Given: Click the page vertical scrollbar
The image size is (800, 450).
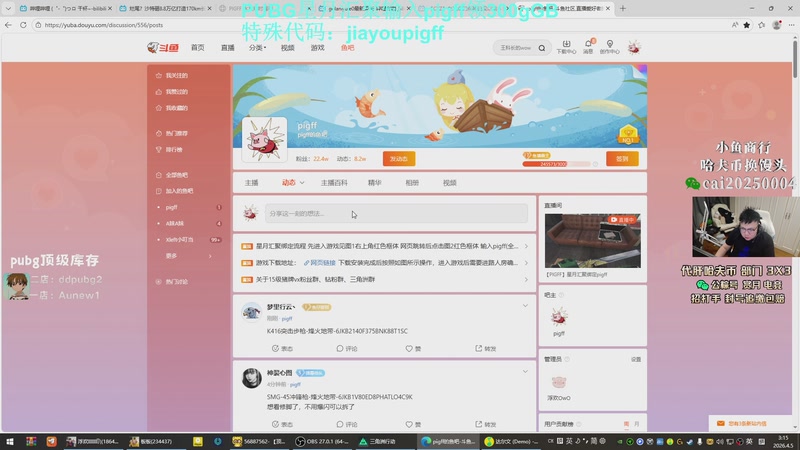Looking at the screenshot, I should point(795,59).
